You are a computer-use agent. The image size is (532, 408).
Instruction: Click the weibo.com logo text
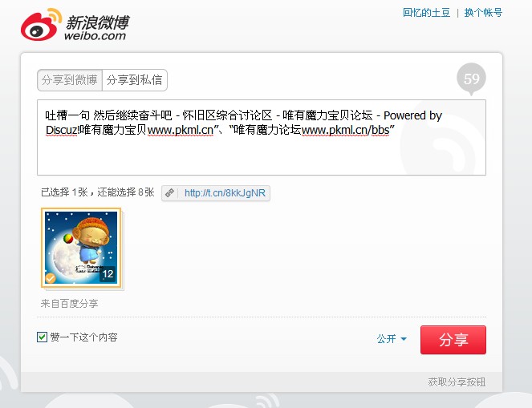(95, 35)
